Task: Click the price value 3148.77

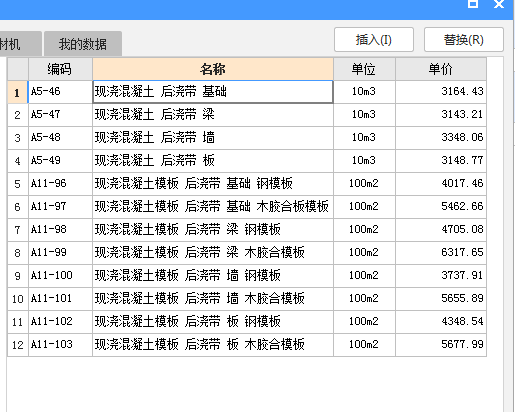Action: (462, 160)
